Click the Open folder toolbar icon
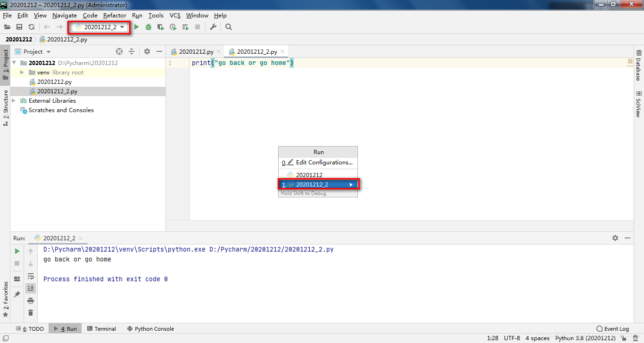The height and width of the screenshot is (343, 644). click(7, 27)
